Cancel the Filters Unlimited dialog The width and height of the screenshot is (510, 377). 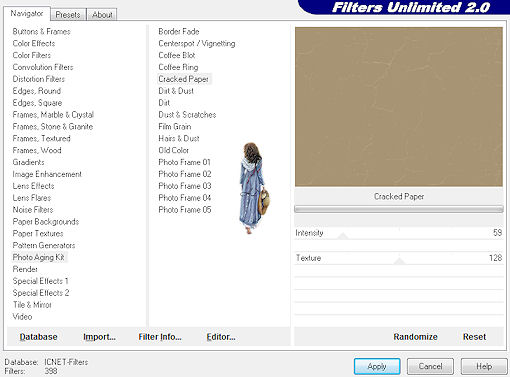pos(430,366)
